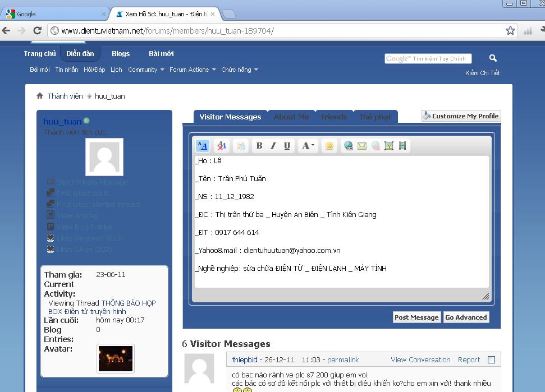The width and height of the screenshot is (545, 392).
Task: Click the online status dot beside huu_tuan
Action: [86, 121]
